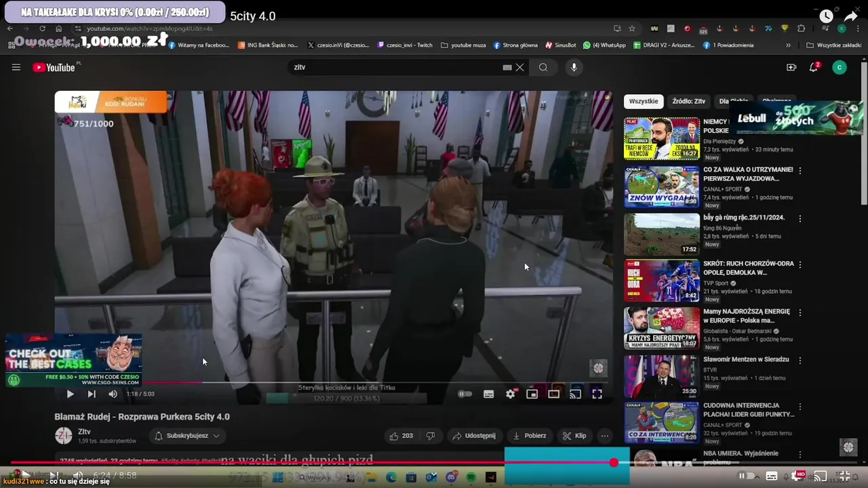Open options for Sławomir Mentzen w Sieradzu
This screenshot has width=868, height=488.
[x=800, y=360]
